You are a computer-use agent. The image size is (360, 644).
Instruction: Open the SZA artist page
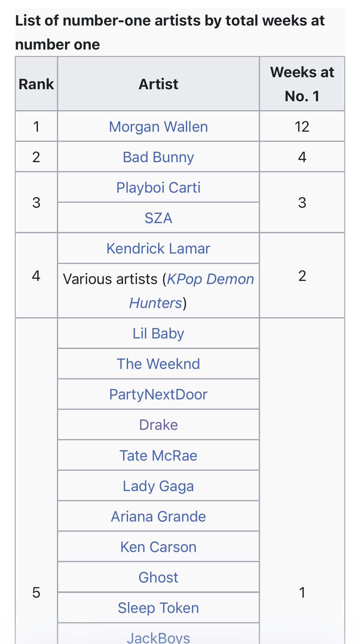pyautogui.click(x=158, y=218)
